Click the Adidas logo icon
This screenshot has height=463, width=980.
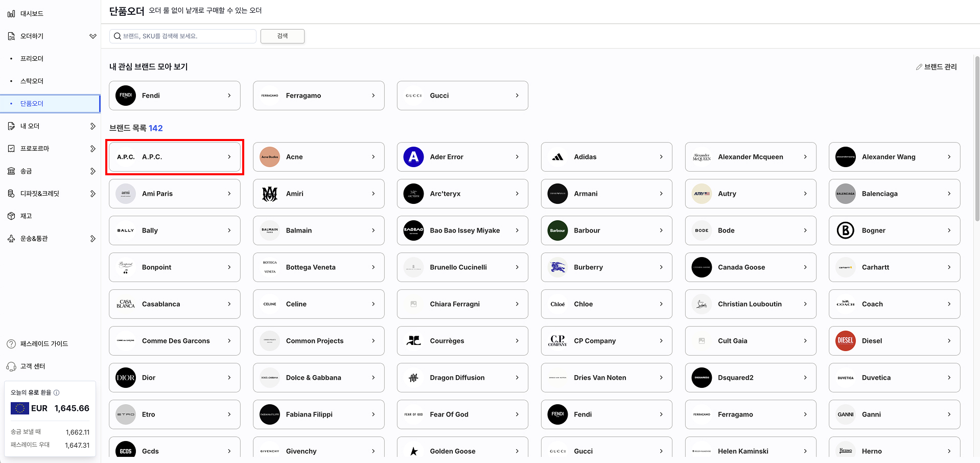[557, 157]
